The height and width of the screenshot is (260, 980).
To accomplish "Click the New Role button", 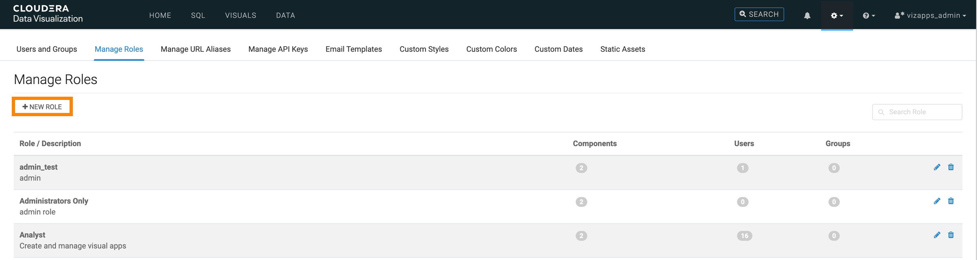I will tap(42, 107).
